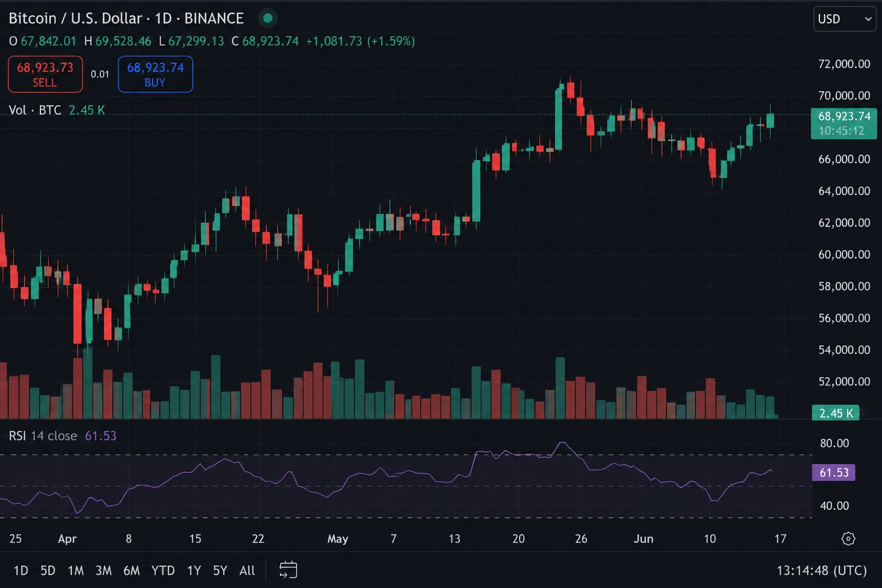Click the 80.00 RSI axis label

pyautogui.click(x=834, y=443)
